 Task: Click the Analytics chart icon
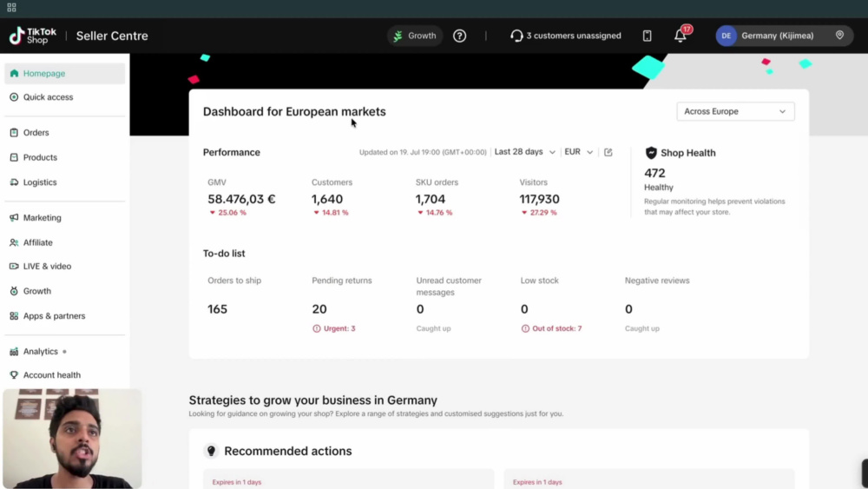pyautogui.click(x=14, y=351)
